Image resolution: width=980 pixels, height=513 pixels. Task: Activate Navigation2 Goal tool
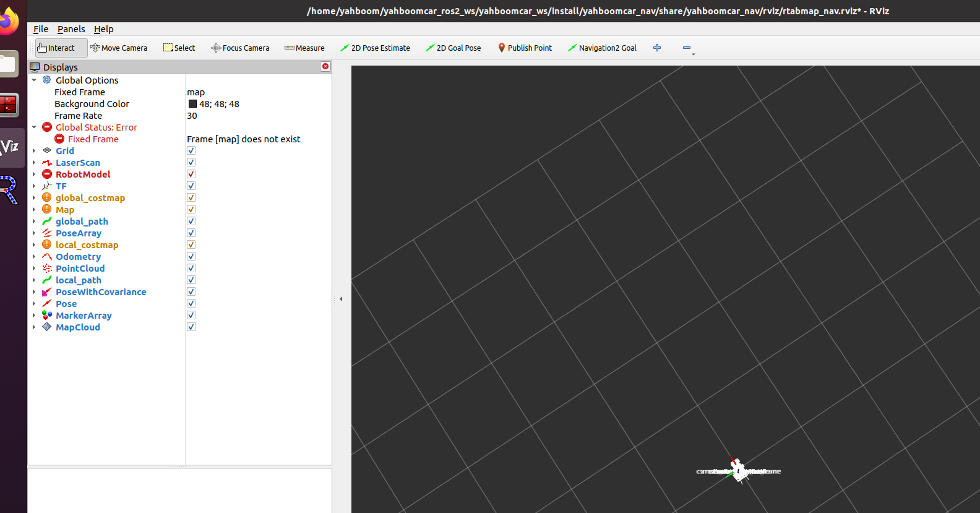click(602, 48)
